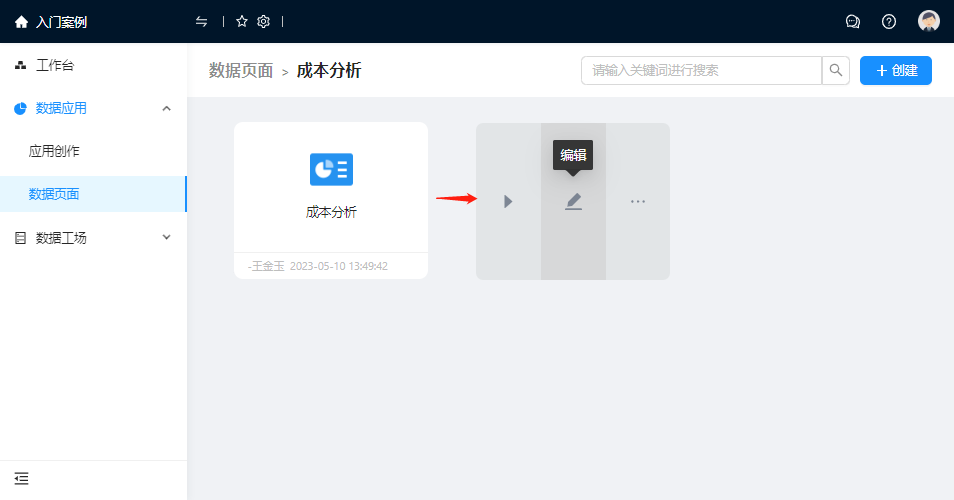
Task: Click the play preview icon on card
Action: point(508,201)
